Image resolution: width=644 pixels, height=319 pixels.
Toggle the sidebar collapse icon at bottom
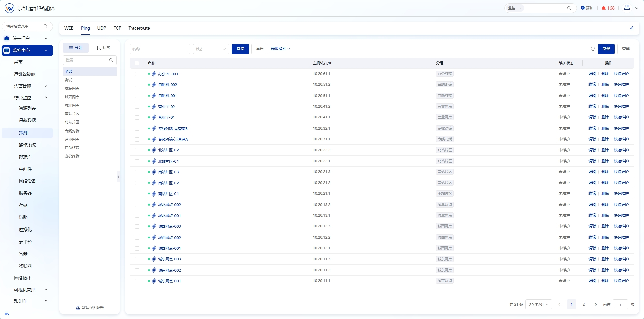point(7,313)
